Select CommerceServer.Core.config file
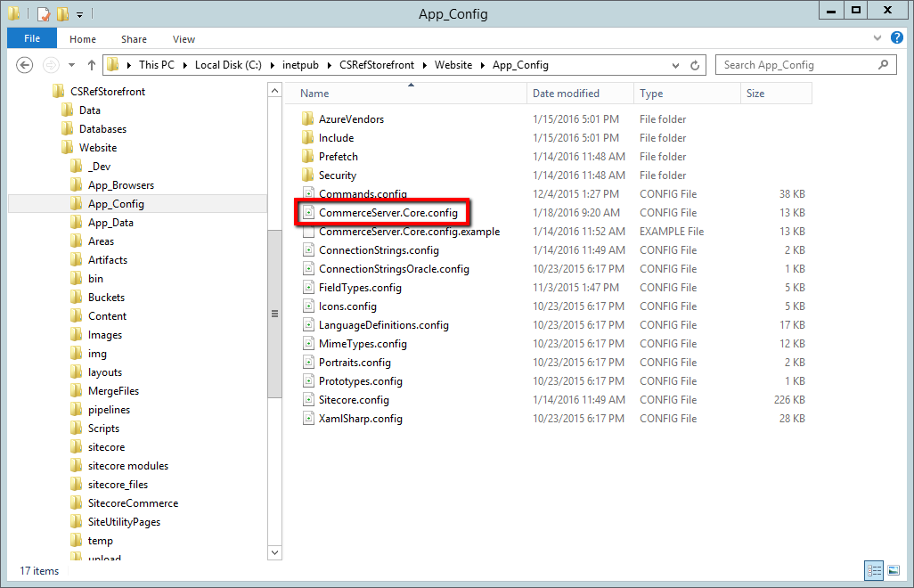Viewport: 914px width, 588px height. (x=388, y=213)
